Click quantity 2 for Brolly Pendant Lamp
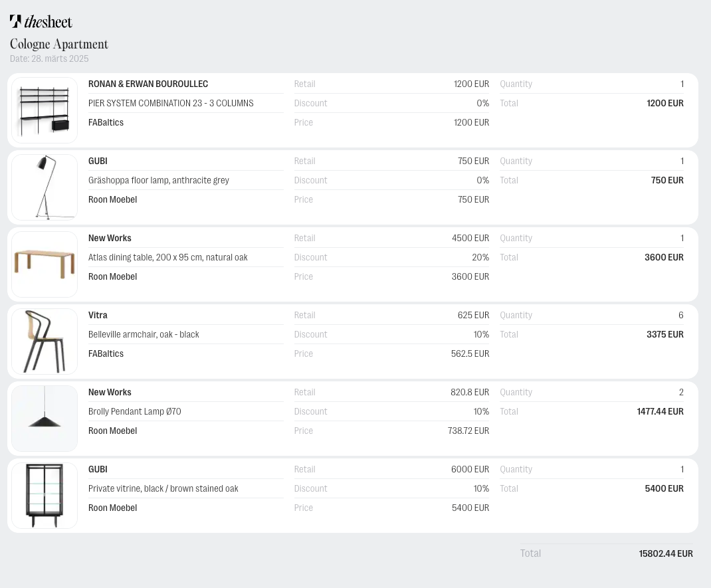Image resolution: width=711 pixels, height=588 pixels. [x=681, y=392]
